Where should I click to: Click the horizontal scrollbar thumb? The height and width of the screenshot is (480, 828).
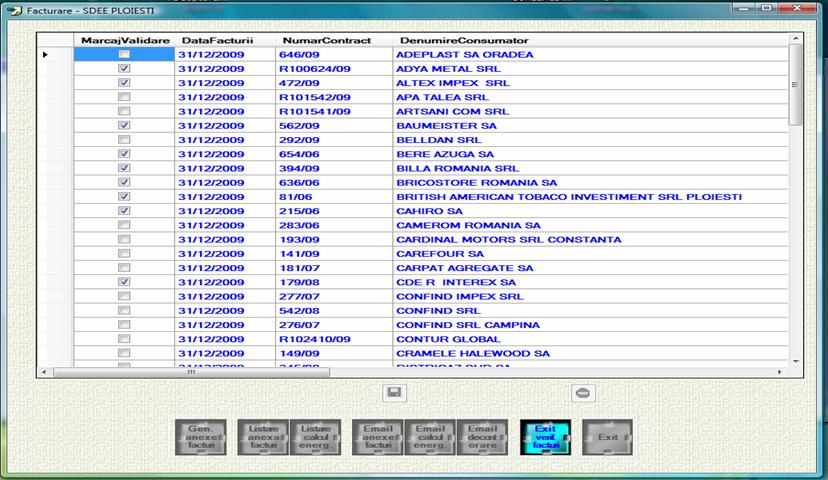pyautogui.click(x=191, y=372)
